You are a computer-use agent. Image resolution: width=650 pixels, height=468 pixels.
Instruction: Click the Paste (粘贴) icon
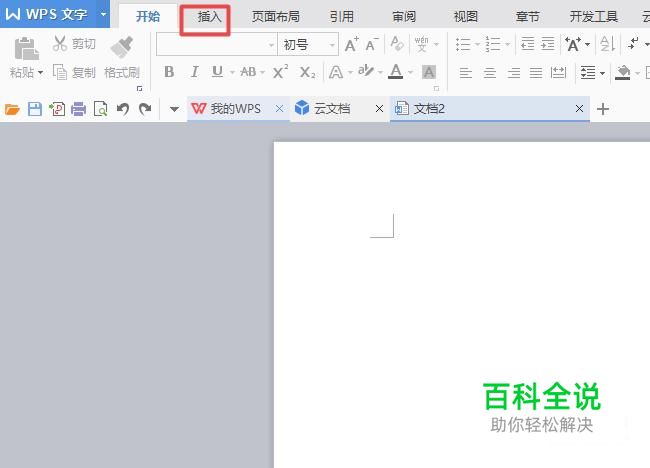point(27,48)
